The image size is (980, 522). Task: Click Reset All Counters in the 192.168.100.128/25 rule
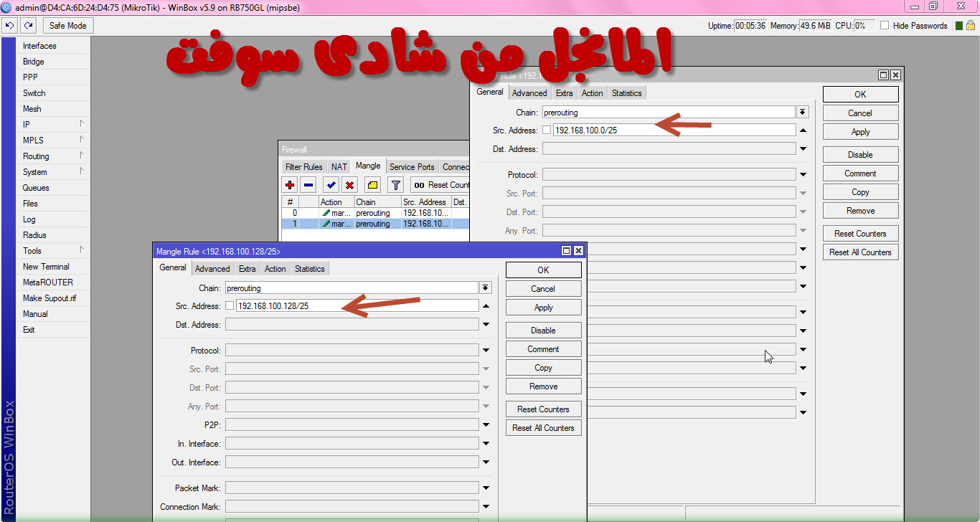(543, 428)
